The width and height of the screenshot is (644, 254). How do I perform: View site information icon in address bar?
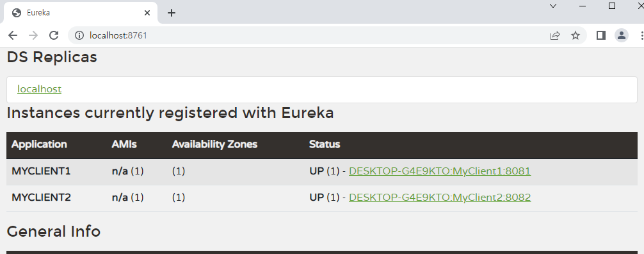(79, 35)
